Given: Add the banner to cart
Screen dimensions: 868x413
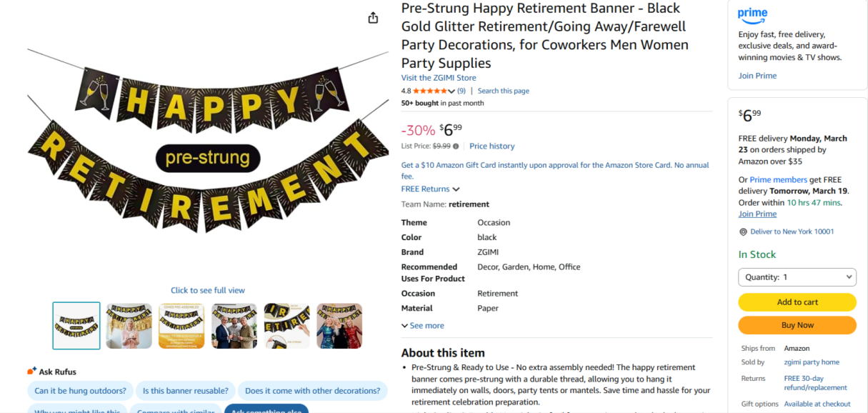Looking at the screenshot, I should (x=797, y=302).
